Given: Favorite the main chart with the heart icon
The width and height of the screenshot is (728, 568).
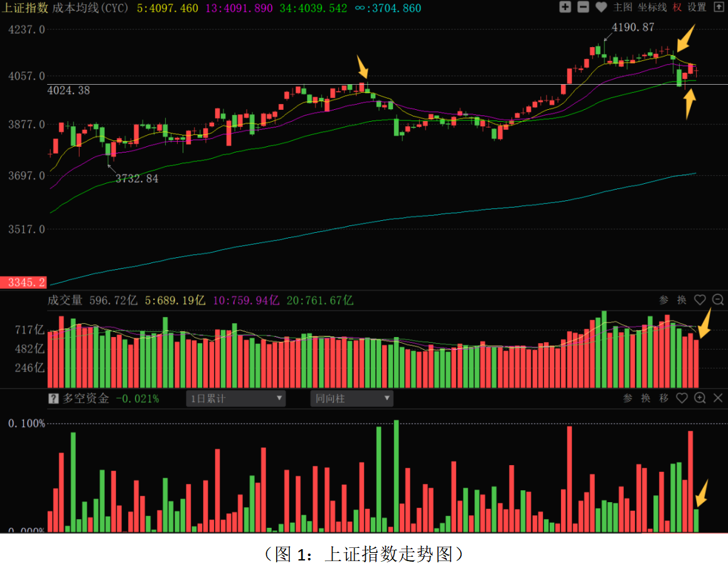Looking at the screenshot, I should coord(601,8).
